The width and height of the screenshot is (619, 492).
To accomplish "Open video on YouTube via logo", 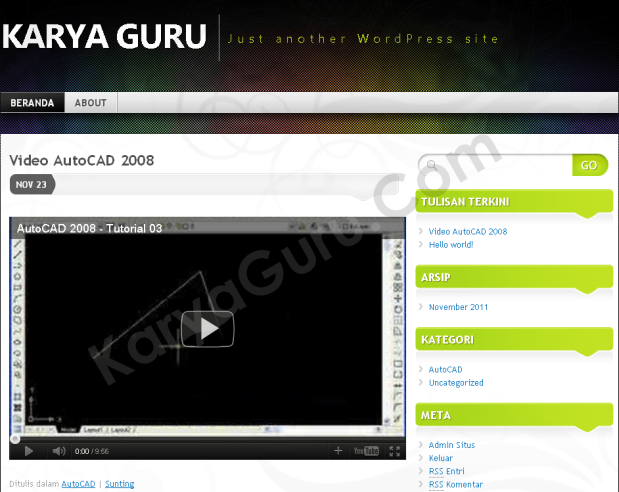I will click(x=366, y=451).
